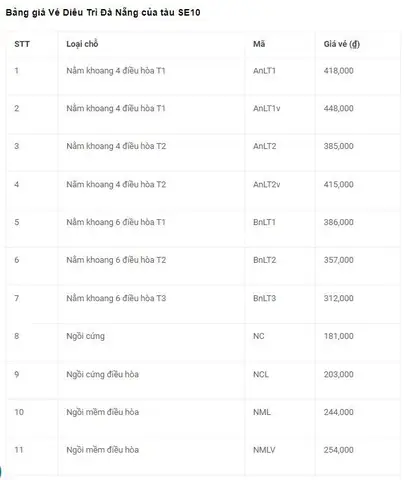This screenshot has width=407, height=480.
Task: Select the AnLT1 code cell
Action: [x=264, y=71]
